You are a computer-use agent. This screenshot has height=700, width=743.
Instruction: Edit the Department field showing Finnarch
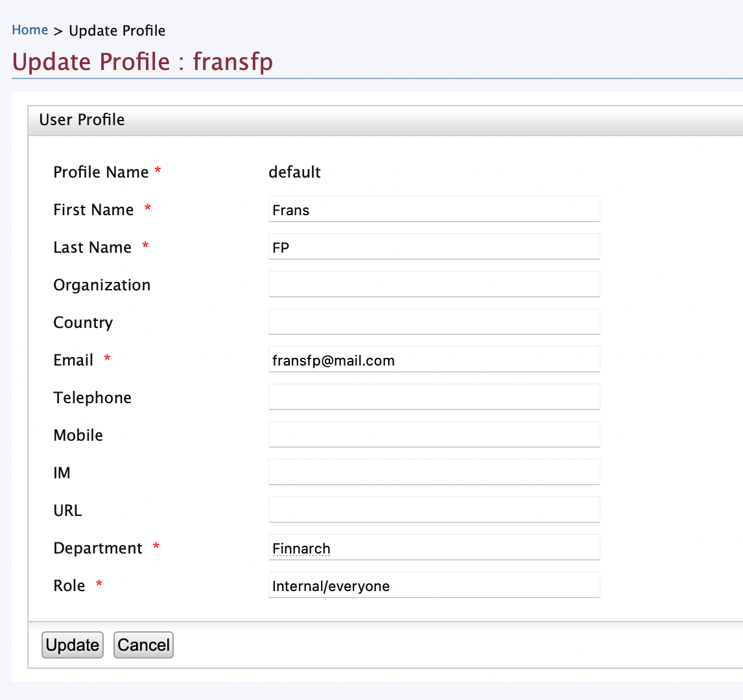(x=433, y=548)
